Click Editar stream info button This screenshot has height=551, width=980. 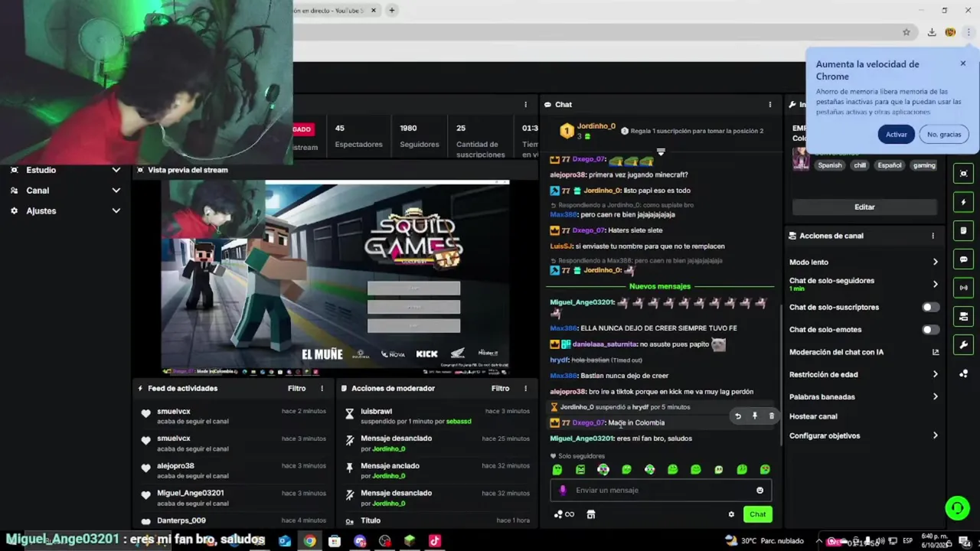click(x=864, y=207)
